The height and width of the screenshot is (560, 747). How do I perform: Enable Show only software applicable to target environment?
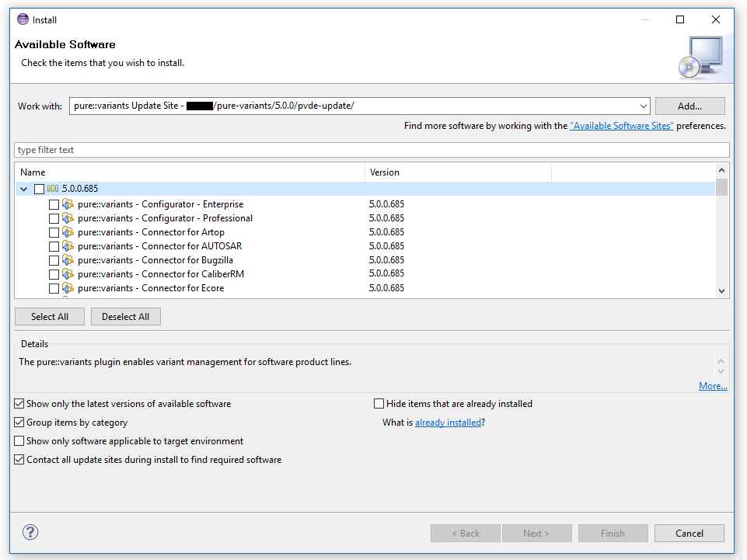point(19,440)
